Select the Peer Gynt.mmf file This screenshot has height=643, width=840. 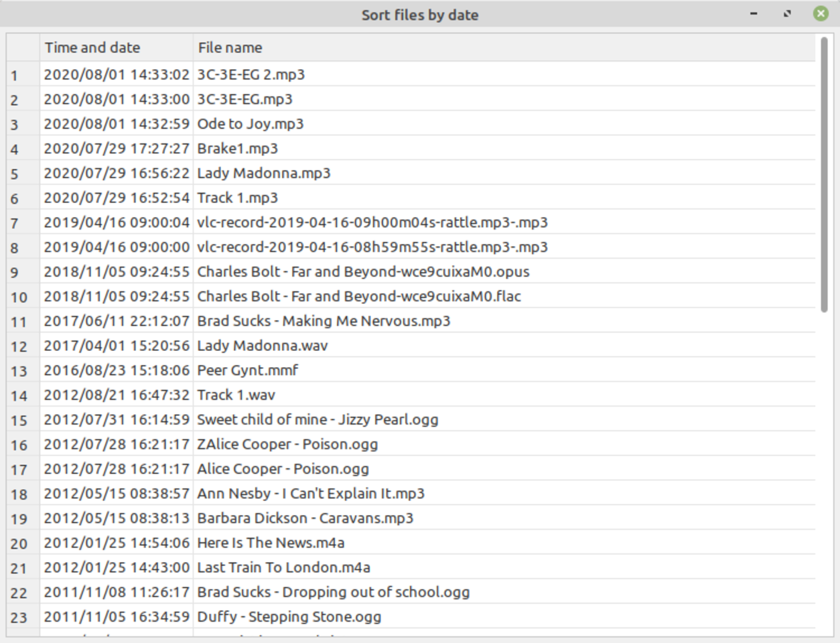click(x=248, y=370)
